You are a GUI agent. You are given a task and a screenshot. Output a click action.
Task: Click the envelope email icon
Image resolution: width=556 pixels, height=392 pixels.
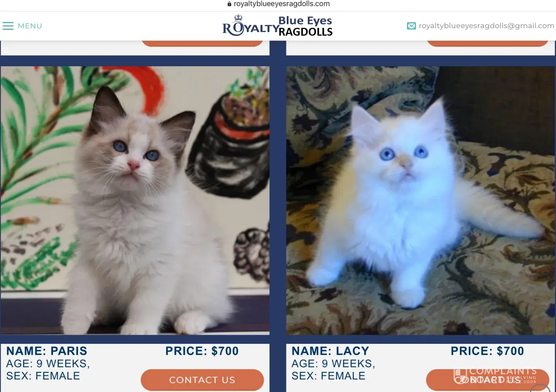coord(411,26)
